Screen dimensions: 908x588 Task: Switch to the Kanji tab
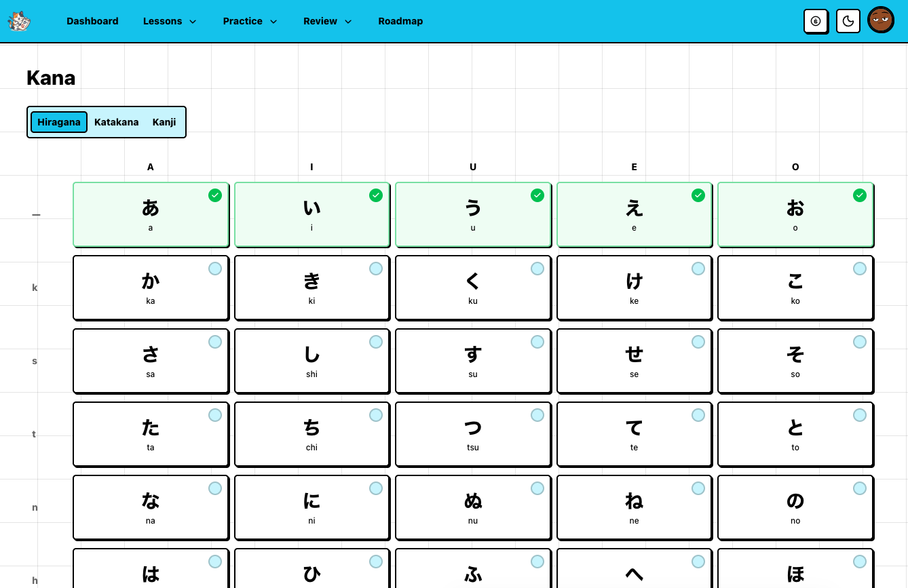(x=164, y=122)
